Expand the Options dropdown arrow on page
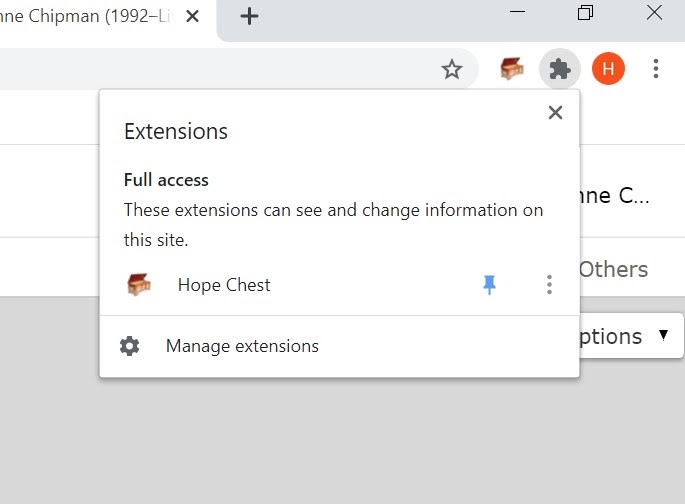The width and height of the screenshot is (685, 504). pos(663,335)
